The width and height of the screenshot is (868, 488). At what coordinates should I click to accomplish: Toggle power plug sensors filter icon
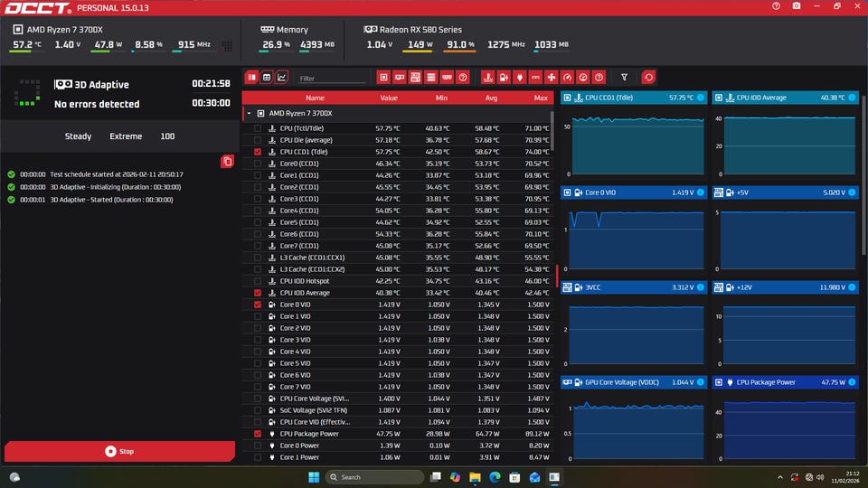(x=519, y=78)
